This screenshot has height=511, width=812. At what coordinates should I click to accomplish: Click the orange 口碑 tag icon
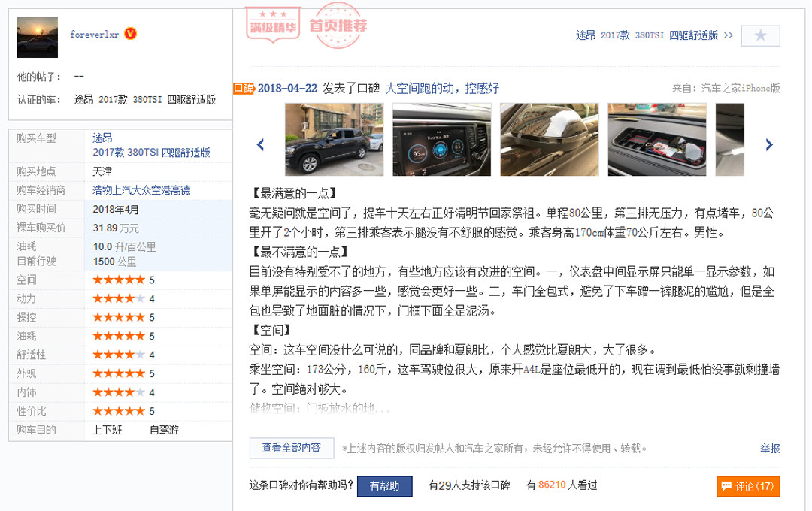pyautogui.click(x=243, y=89)
